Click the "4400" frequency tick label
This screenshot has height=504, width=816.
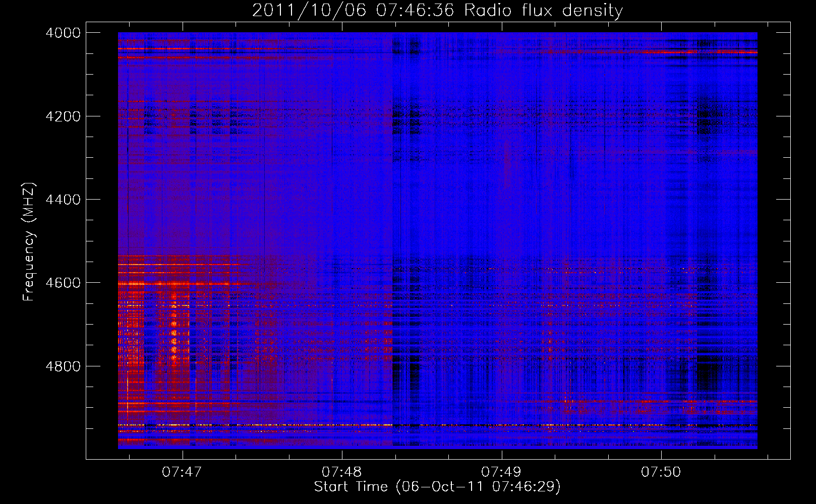[63, 200]
